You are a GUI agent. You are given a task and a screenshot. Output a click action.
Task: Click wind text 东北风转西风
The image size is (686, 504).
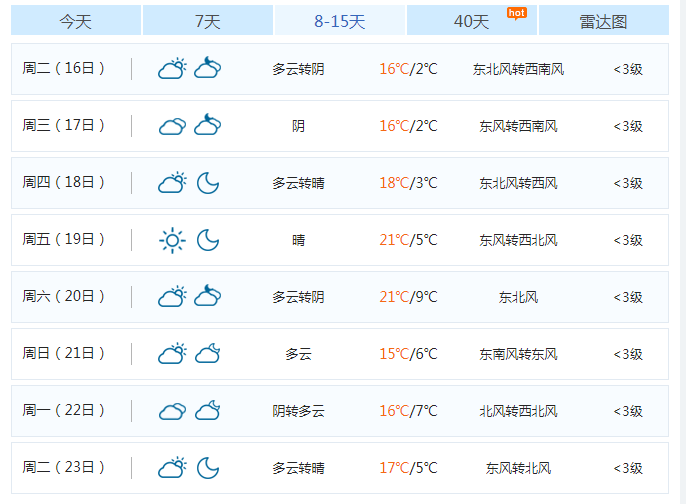tap(518, 183)
